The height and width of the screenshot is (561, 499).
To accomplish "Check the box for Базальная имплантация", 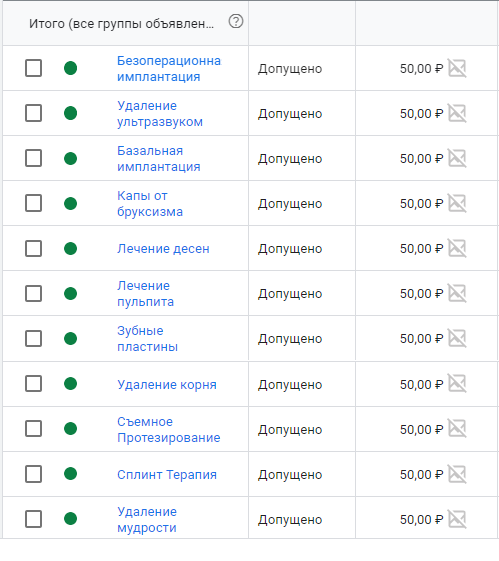I will pos(33,158).
